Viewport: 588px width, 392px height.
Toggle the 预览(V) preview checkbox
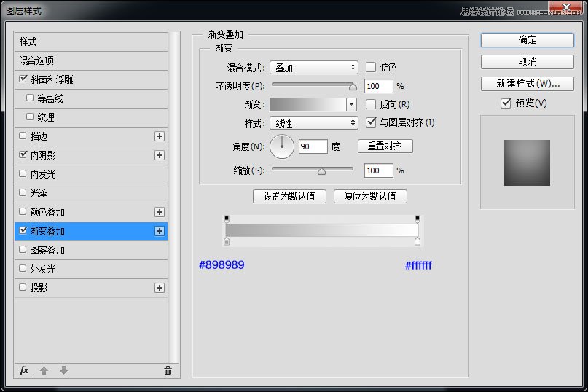506,103
